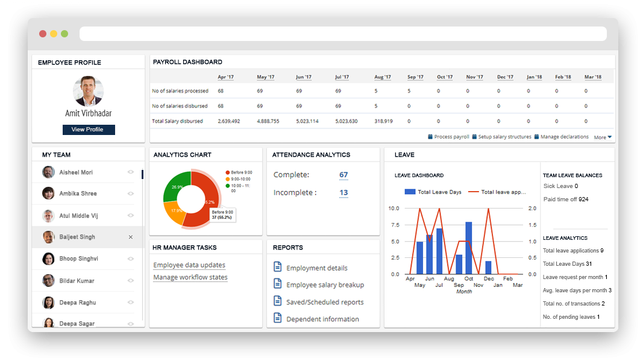Click the Setup salary structures icon
This screenshot has height=364, width=643.
474,137
